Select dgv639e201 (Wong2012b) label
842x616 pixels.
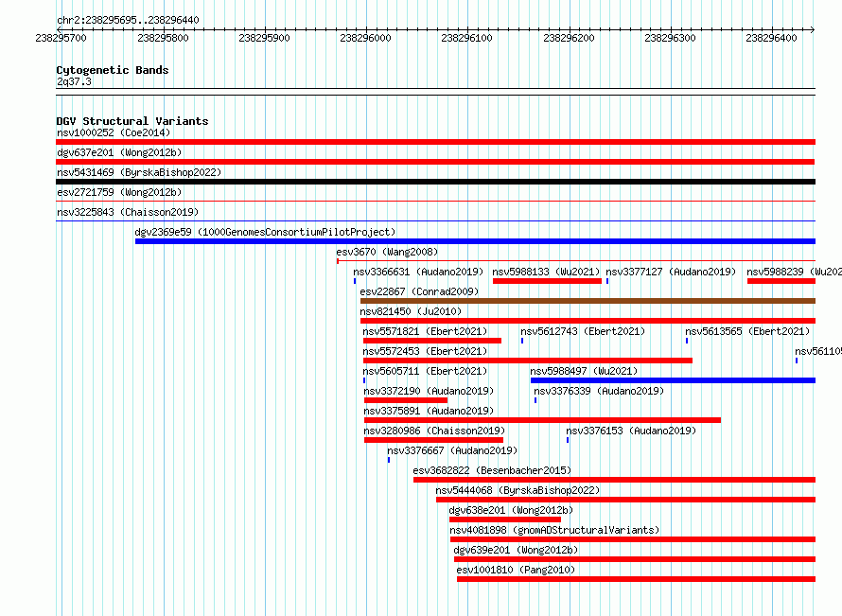(516, 550)
